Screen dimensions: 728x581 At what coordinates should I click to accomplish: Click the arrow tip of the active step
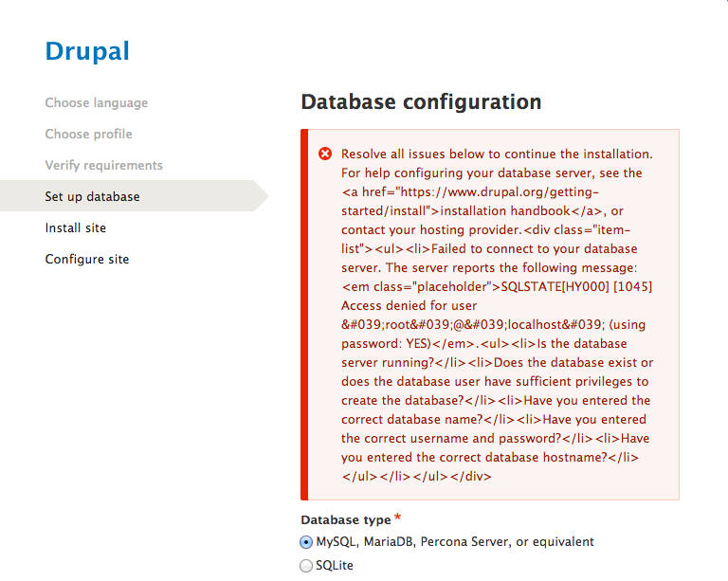coord(262,196)
